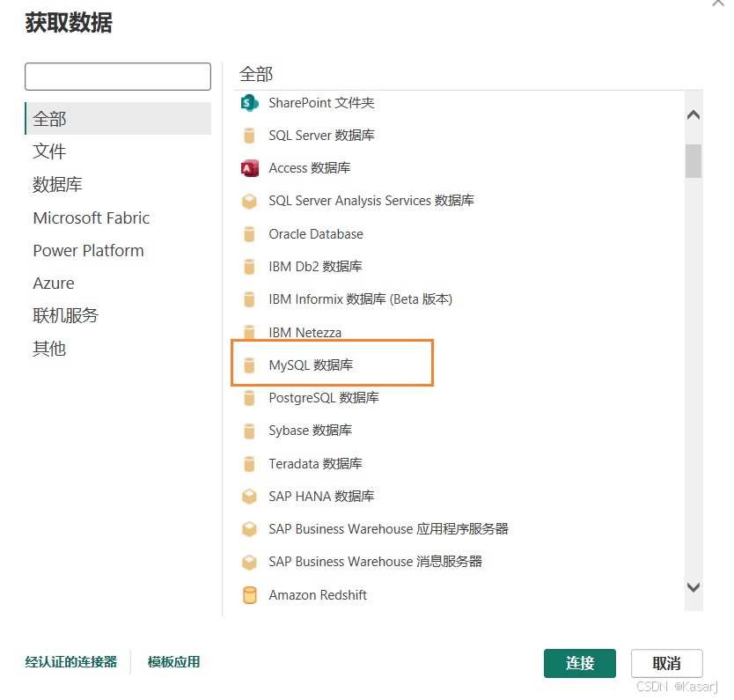
Task: Open the 模板应用 link
Action: pyautogui.click(x=173, y=662)
